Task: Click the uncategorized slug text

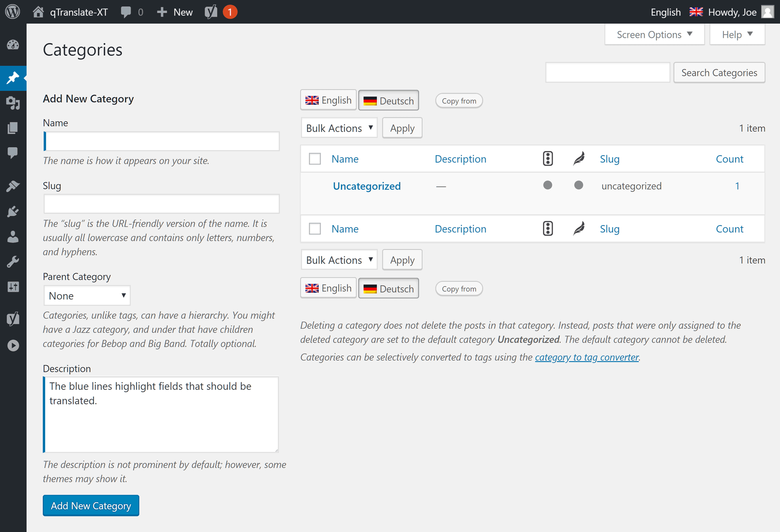Action: pyautogui.click(x=631, y=186)
